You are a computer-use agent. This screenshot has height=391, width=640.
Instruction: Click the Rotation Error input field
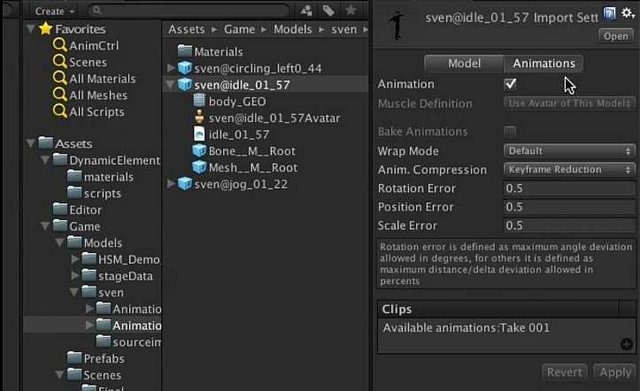point(569,188)
